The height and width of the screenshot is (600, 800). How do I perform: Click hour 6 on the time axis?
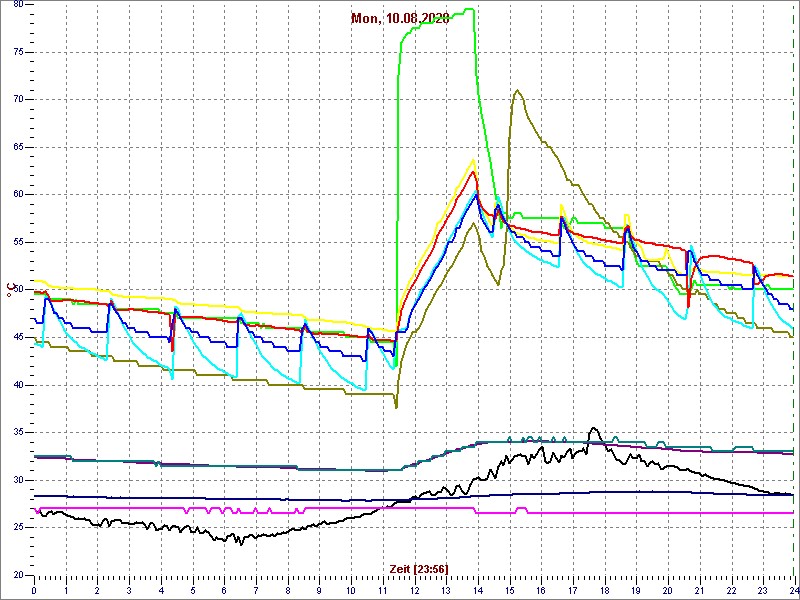pos(224,590)
